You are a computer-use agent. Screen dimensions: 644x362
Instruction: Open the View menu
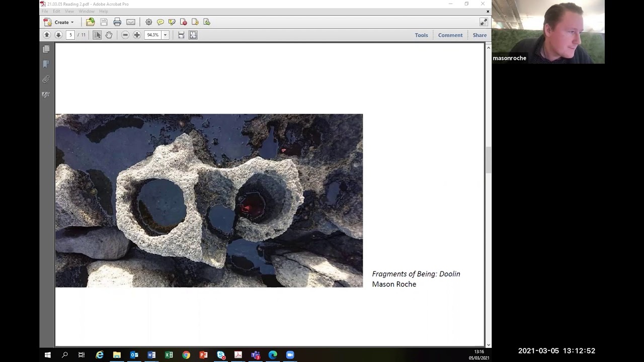69,11
